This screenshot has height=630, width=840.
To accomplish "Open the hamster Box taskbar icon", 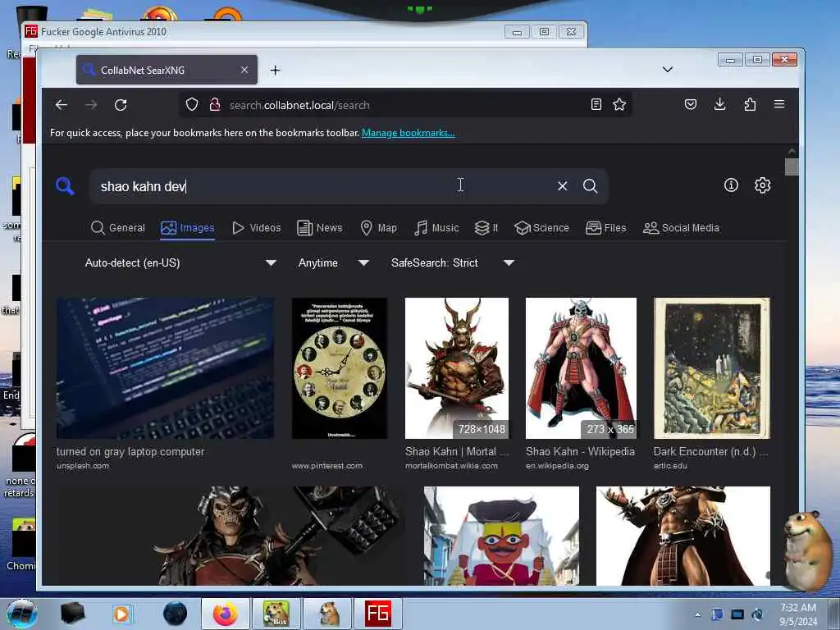I will [x=276, y=614].
